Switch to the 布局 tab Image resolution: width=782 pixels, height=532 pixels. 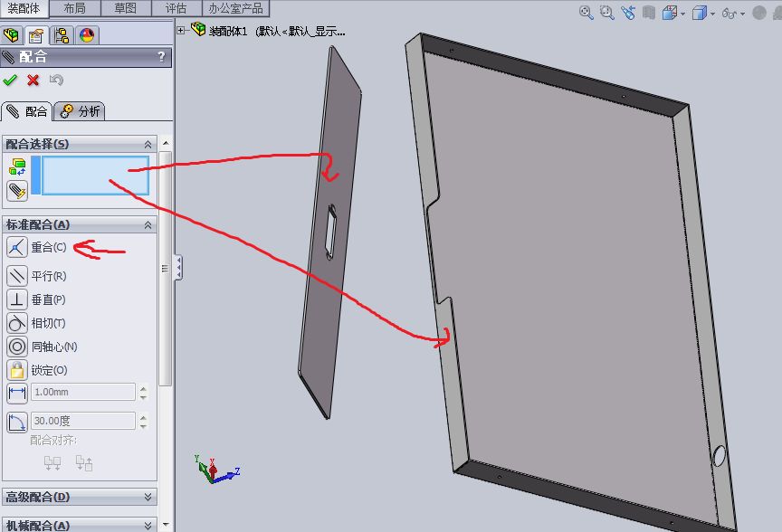coord(75,8)
